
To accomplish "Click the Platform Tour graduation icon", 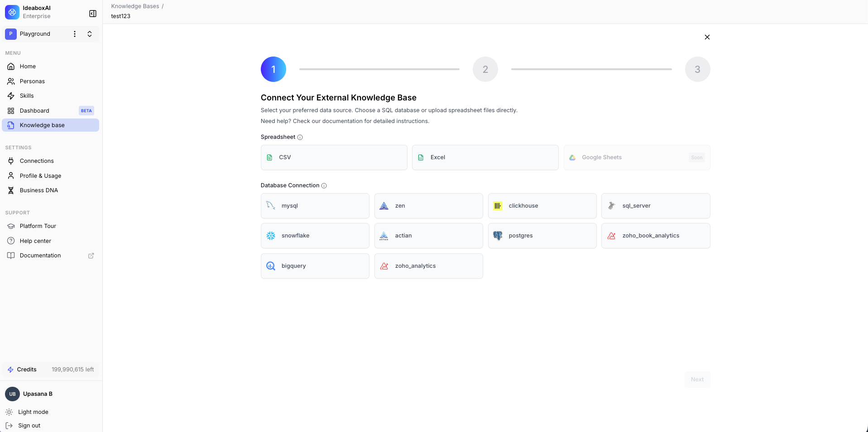I will click(x=11, y=226).
